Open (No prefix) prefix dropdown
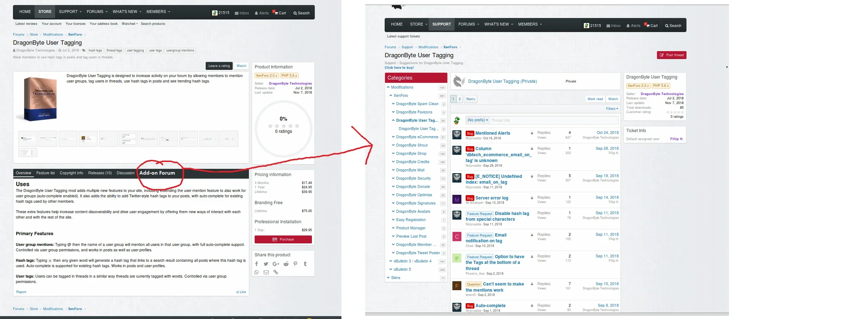This screenshot has height=319, width=868. (478, 120)
